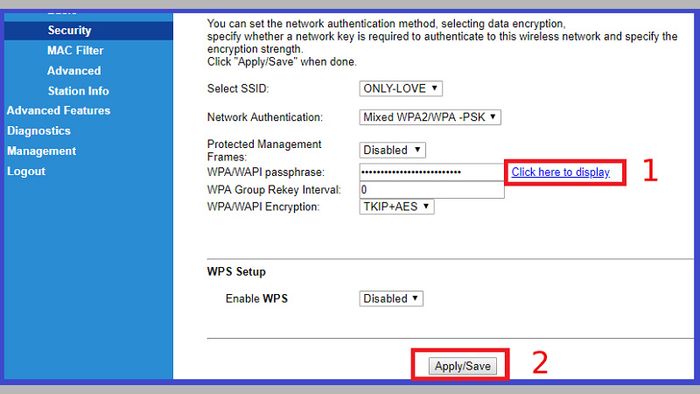Click into the WPA/WAPI passphrase field
Screen dimensions: 700x394
[x=432, y=172]
